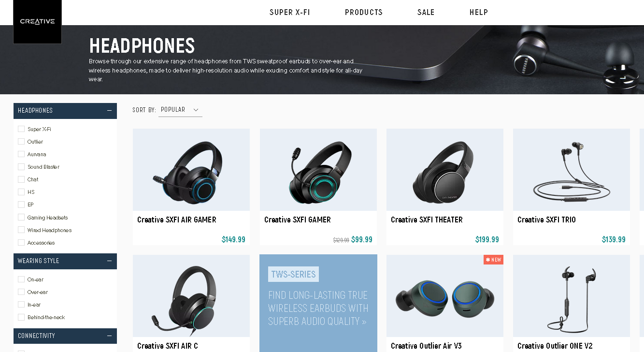
Task: Open the Super X-Fi menu
Action: (290, 13)
